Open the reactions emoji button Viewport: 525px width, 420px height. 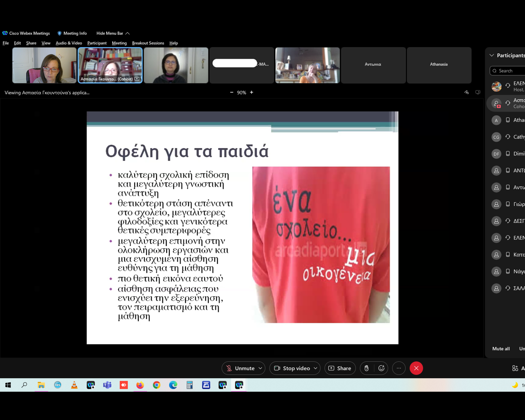(x=381, y=368)
